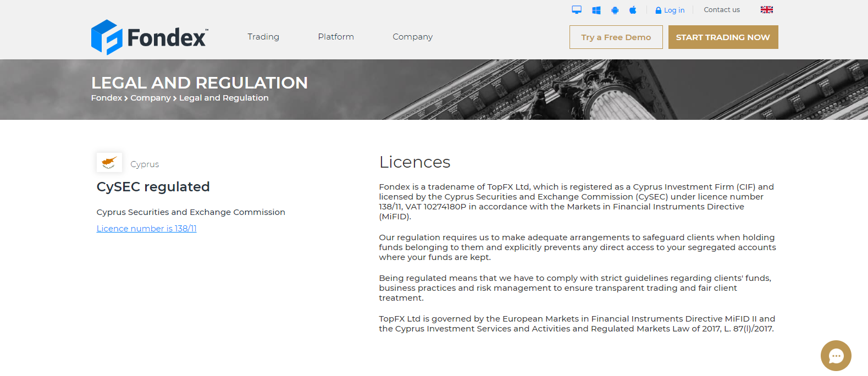868x376 pixels.
Task: Click the desktop web platform icon
Action: click(577, 10)
